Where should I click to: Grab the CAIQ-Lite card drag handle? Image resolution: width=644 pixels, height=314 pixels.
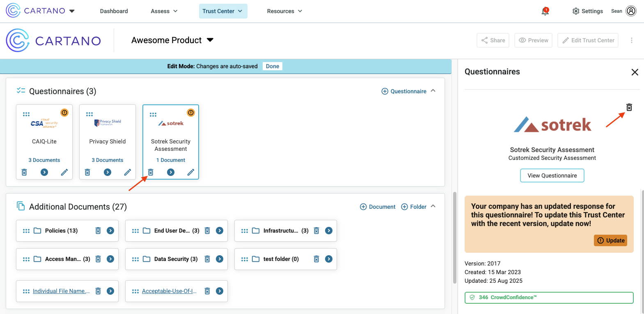26,114
